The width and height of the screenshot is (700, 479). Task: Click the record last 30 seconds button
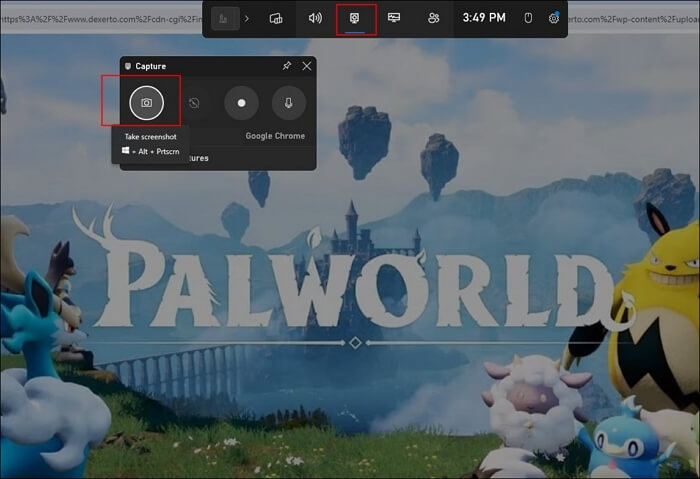(195, 102)
